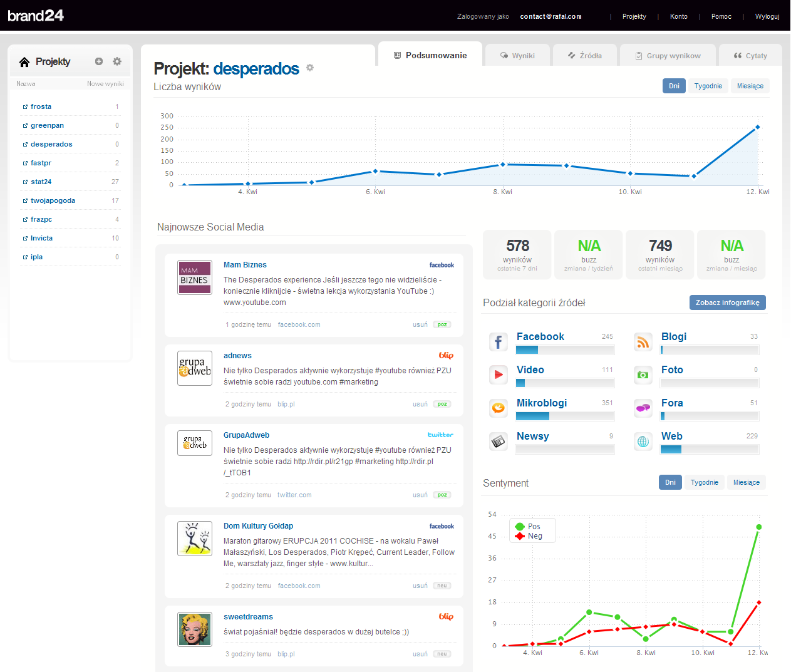
Task: Open the stat24 project
Action: (41, 182)
